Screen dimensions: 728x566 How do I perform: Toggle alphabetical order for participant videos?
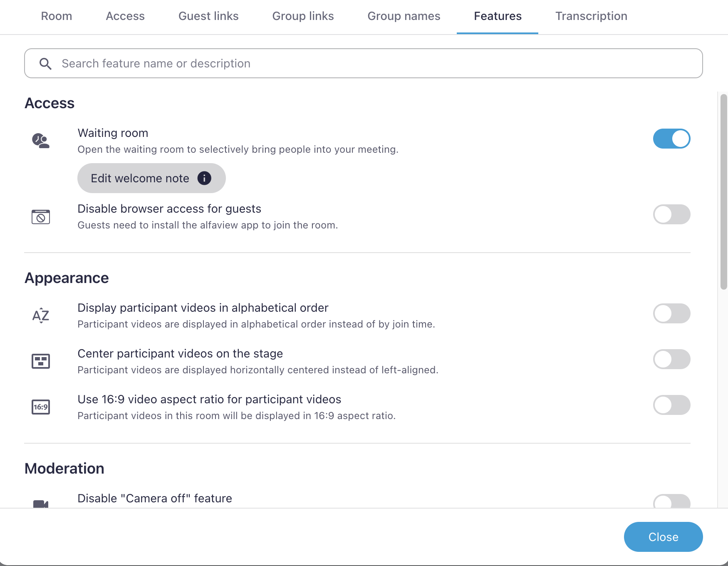pos(671,313)
